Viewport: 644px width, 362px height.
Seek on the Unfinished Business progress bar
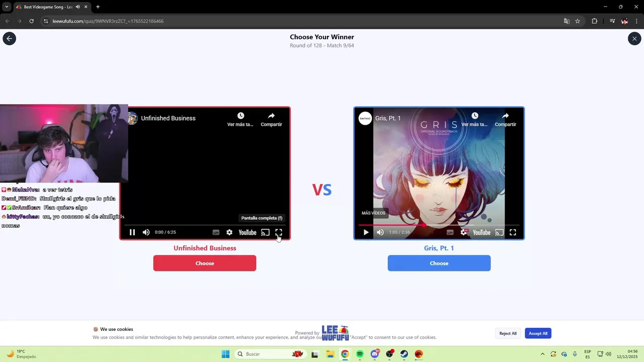tap(205, 225)
